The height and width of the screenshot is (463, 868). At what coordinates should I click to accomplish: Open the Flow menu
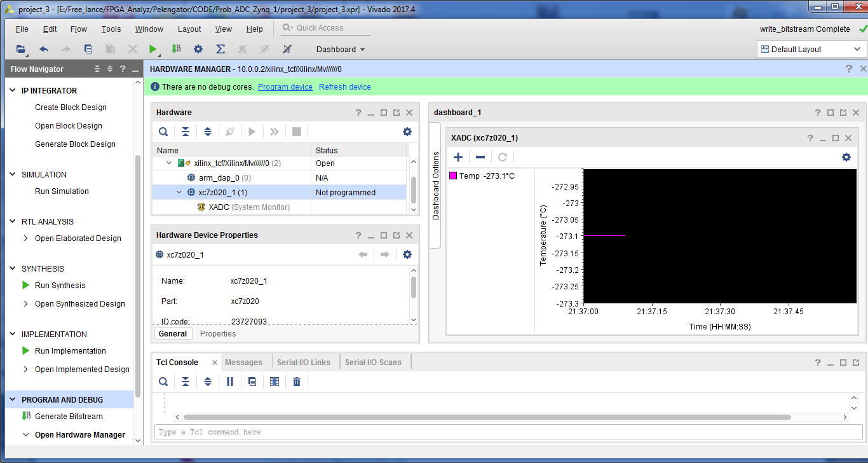[x=79, y=29]
